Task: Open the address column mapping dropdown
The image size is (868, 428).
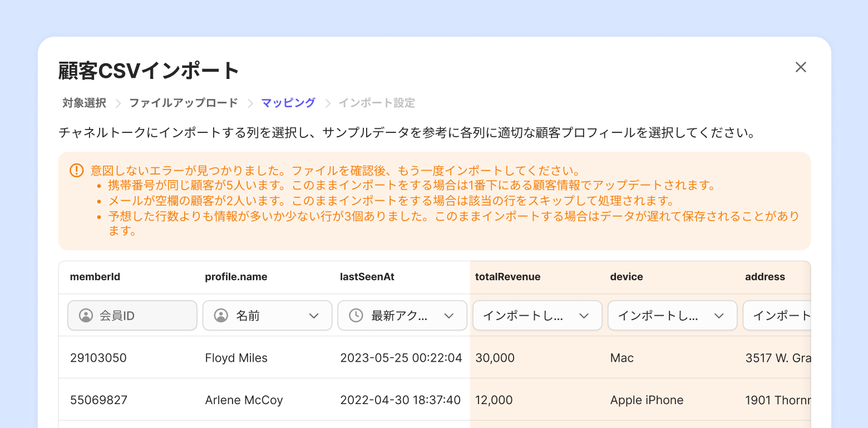Action: tap(777, 316)
